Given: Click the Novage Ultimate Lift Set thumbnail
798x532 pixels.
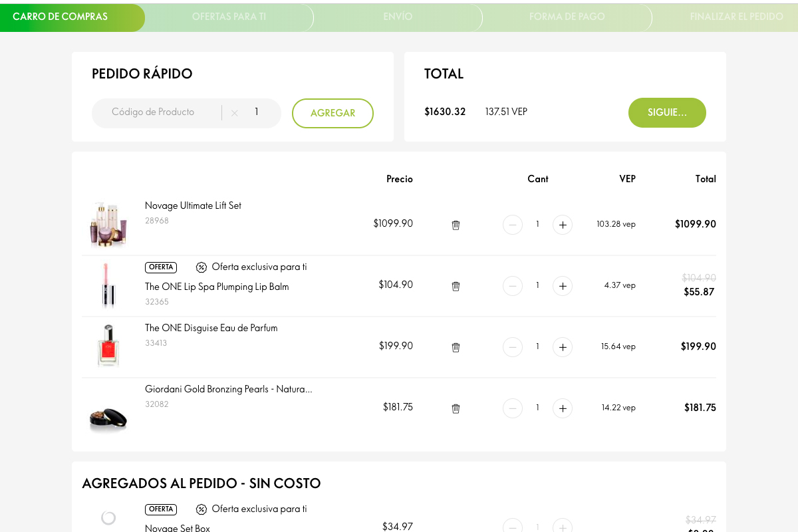Looking at the screenshot, I should click(x=108, y=225).
